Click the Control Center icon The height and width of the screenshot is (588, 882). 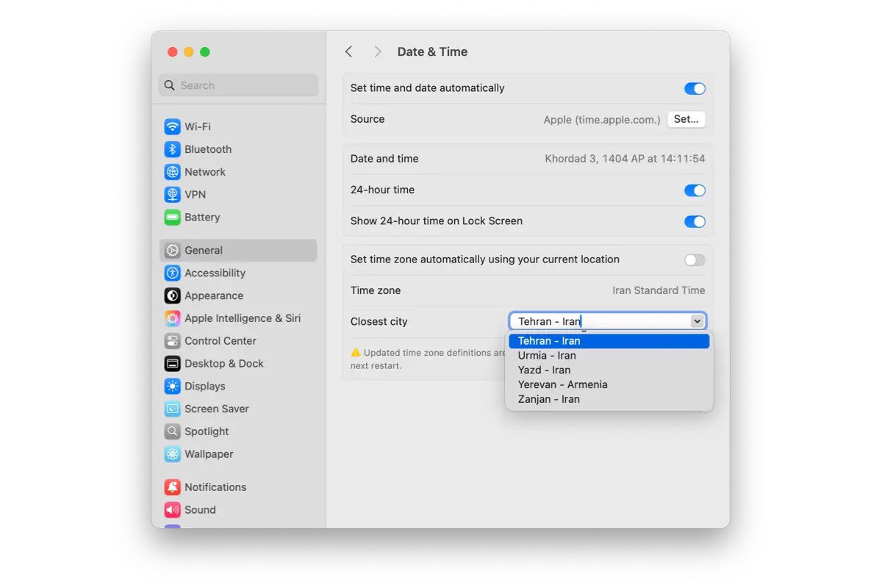point(173,341)
